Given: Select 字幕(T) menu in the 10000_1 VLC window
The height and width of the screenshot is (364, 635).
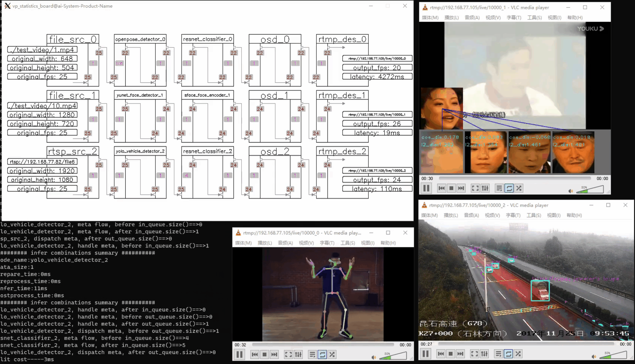Looking at the screenshot, I should click(514, 18).
